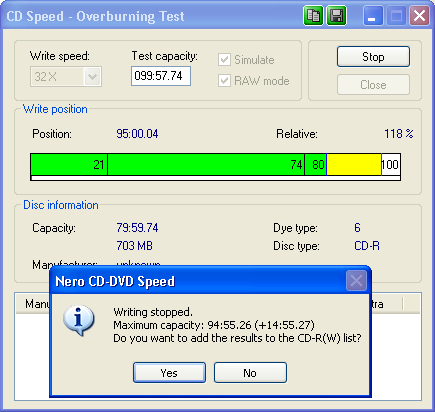Click the 100 marker on the progress bar
The image size is (435, 412).
pos(390,165)
